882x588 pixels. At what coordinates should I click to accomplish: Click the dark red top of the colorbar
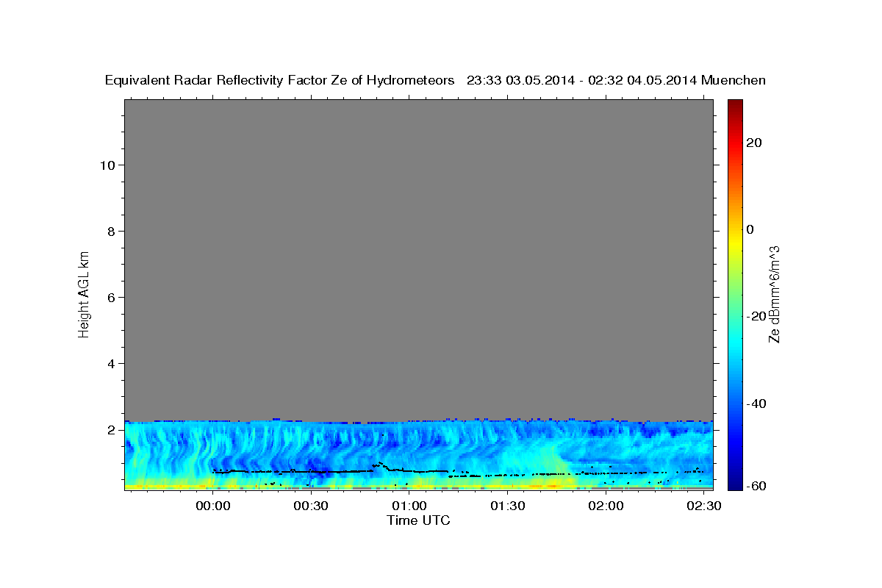click(x=735, y=104)
